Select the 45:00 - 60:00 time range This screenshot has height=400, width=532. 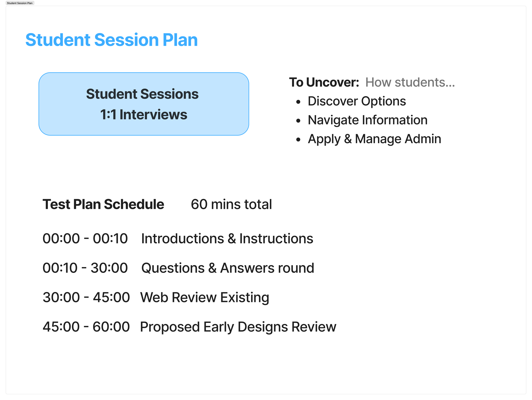86,327
